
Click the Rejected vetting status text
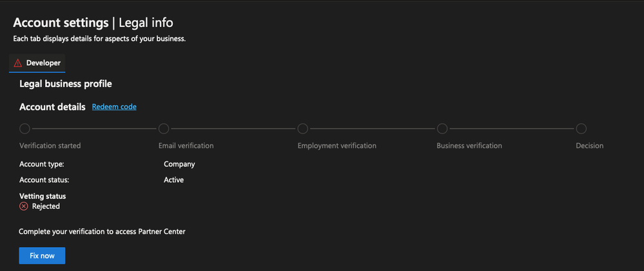(46, 206)
